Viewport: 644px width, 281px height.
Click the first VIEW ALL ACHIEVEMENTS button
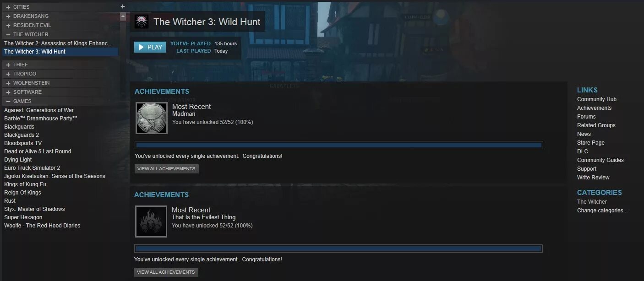pyautogui.click(x=166, y=168)
